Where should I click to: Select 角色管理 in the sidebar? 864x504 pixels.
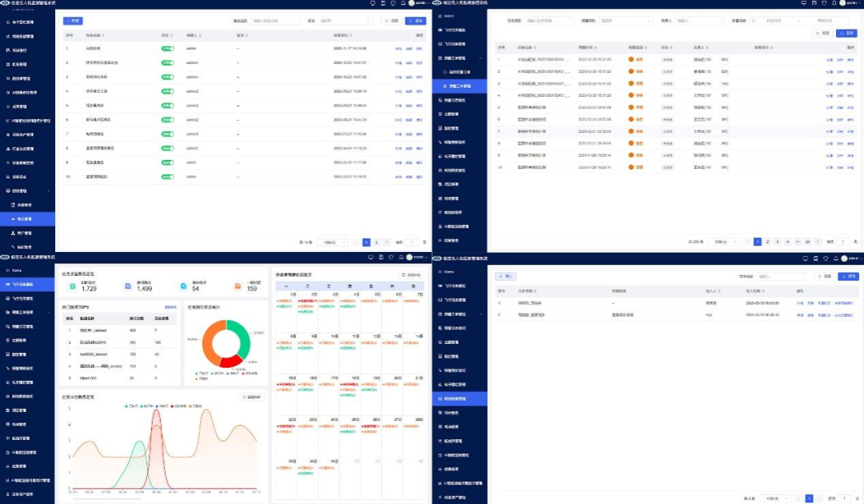[24, 218]
